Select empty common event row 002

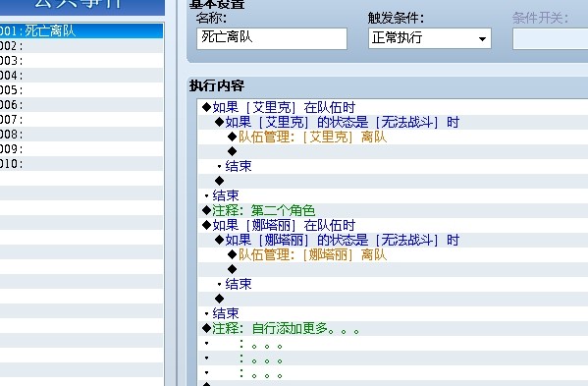coord(81,46)
